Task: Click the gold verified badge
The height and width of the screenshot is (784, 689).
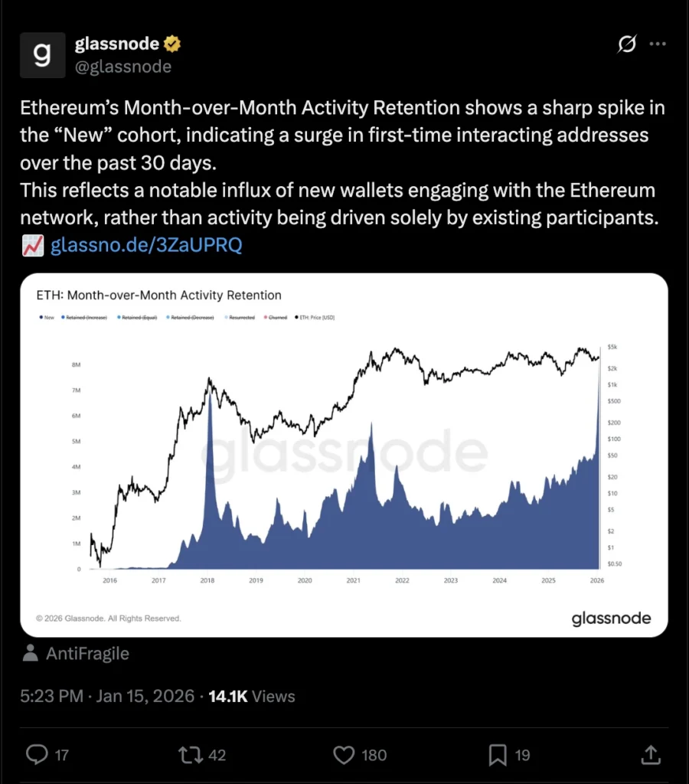Action: (172, 44)
